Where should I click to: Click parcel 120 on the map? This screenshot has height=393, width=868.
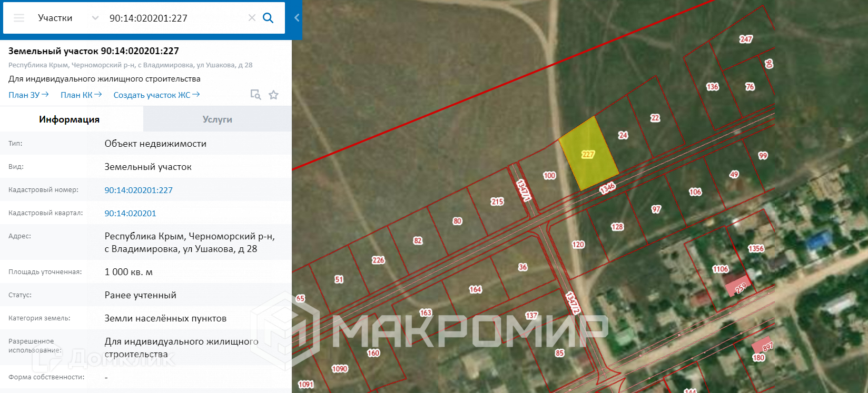pos(578,244)
